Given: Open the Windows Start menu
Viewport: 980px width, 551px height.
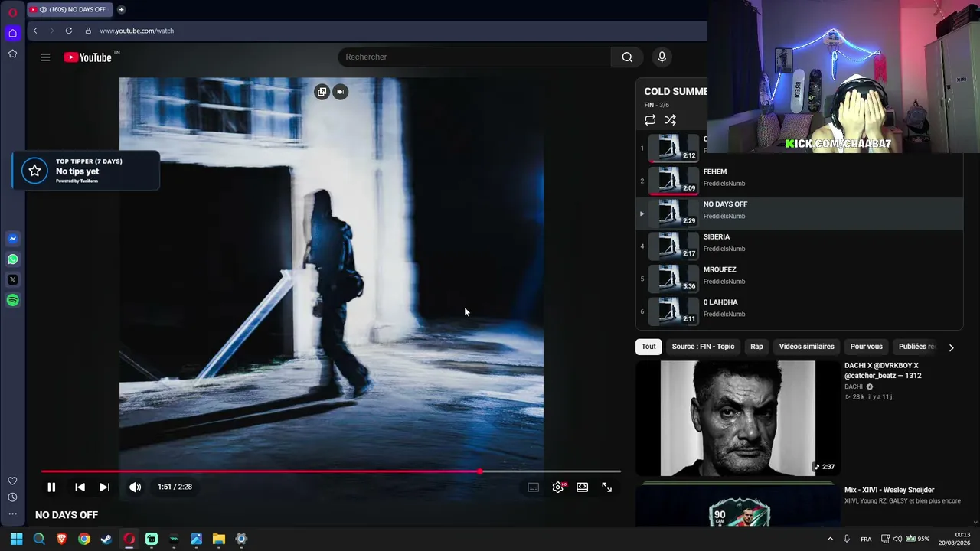Looking at the screenshot, I should (16, 539).
